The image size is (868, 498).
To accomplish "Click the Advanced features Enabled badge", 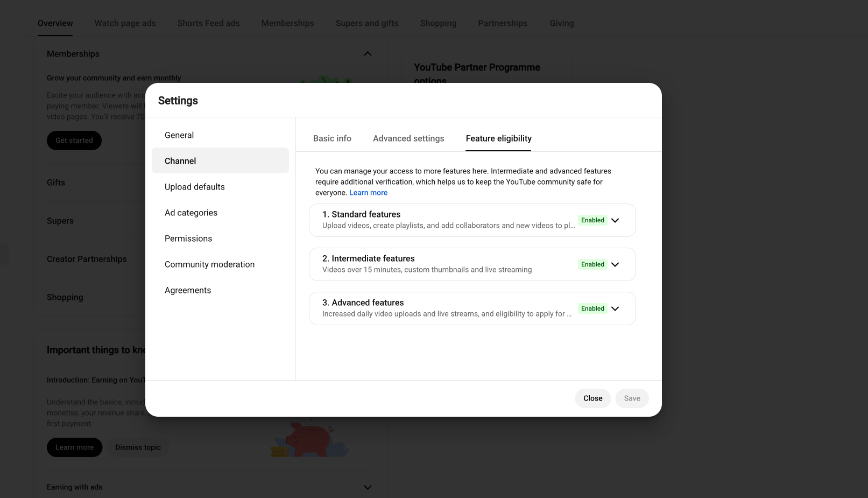I will point(592,308).
